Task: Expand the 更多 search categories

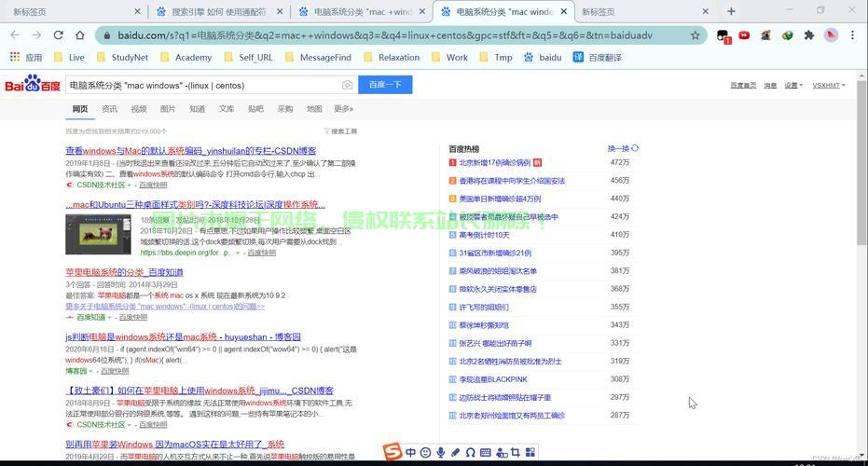Action: (343, 109)
